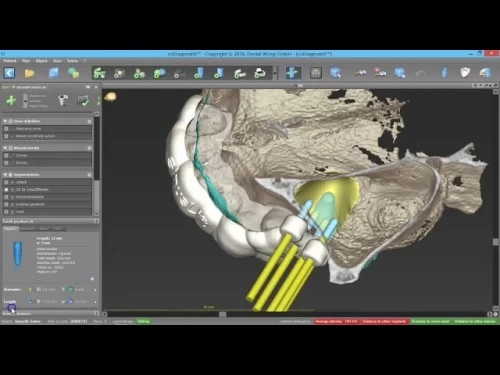Collapse the Segmentations section triangle

[5, 174]
